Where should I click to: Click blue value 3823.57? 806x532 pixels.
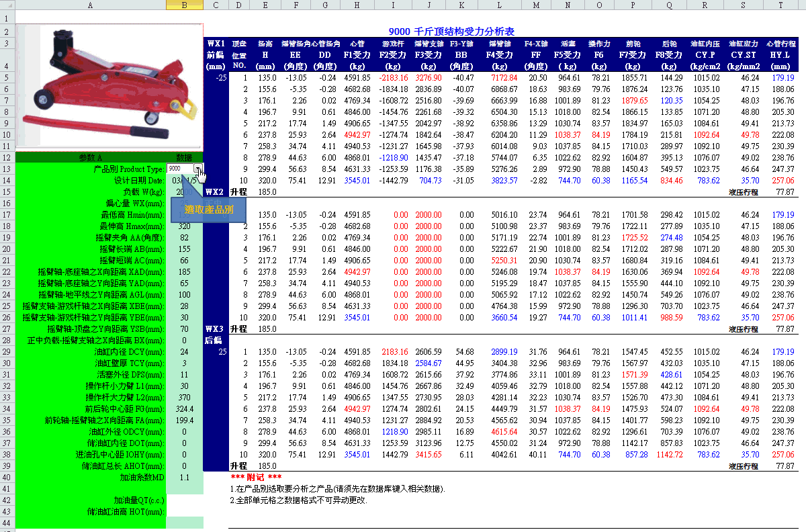(x=504, y=180)
